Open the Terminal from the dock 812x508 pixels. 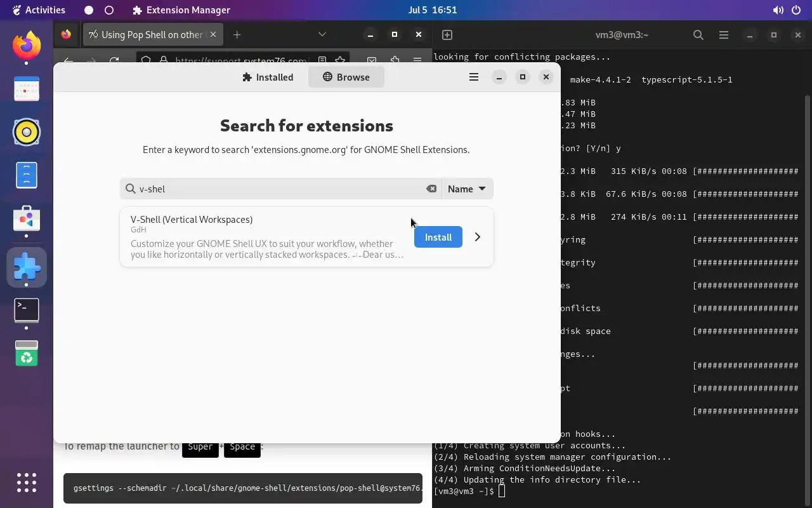(27, 311)
